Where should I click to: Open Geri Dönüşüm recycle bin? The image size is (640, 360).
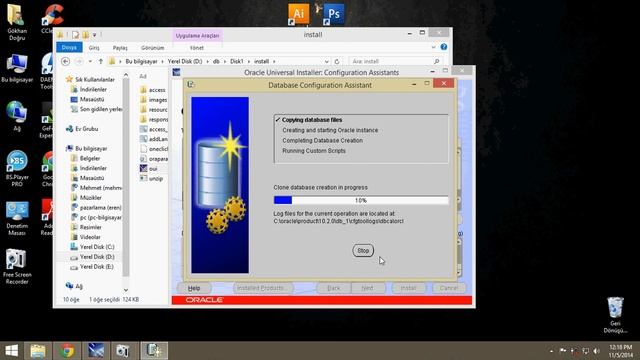(615, 315)
